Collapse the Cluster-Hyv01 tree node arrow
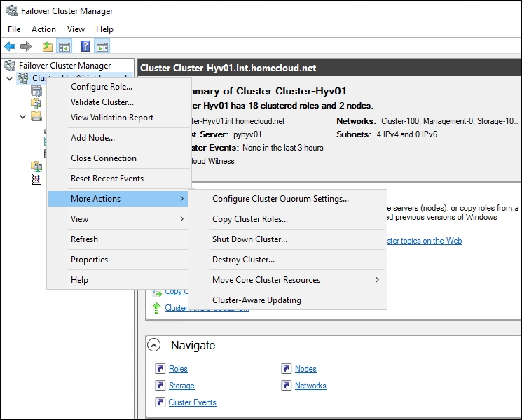Viewport: 522px width, 420px height. coord(9,78)
